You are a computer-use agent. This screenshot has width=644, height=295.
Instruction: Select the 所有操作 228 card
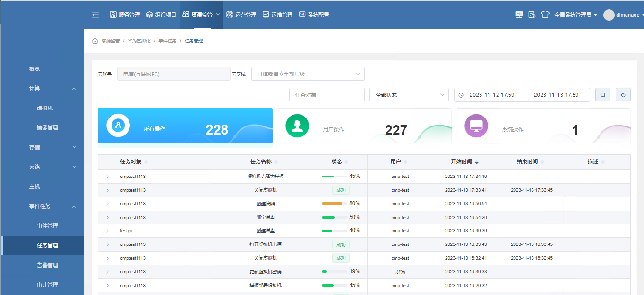(x=185, y=126)
